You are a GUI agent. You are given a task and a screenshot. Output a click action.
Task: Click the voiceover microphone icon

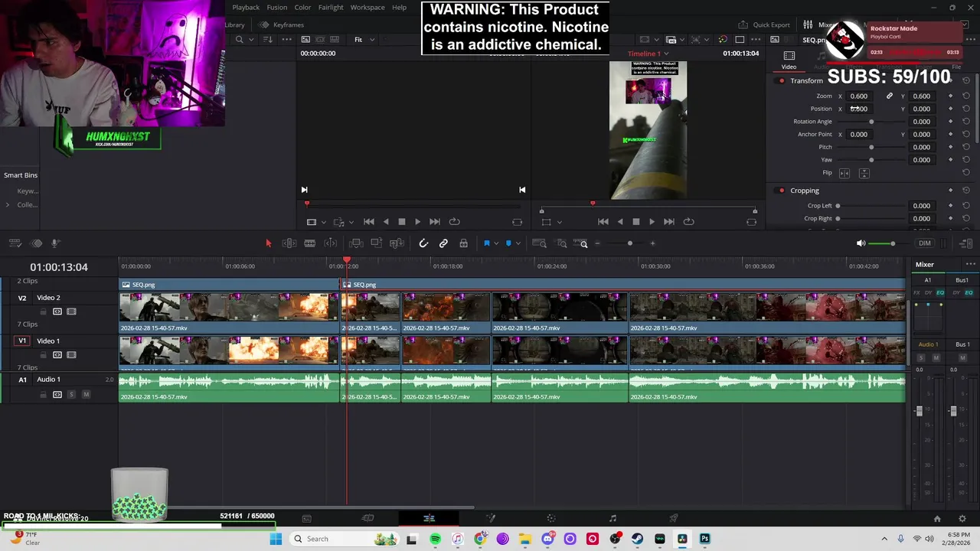(55, 243)
